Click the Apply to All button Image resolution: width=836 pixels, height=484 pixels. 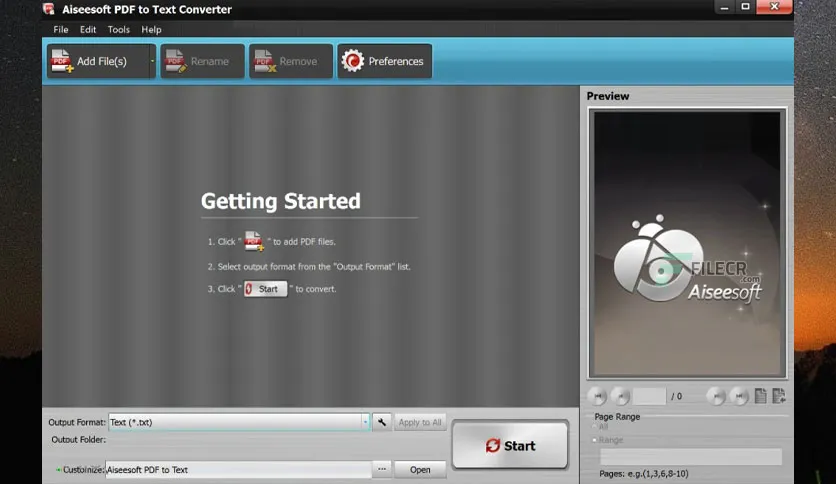pyautogui.click(x=420, y=422)
